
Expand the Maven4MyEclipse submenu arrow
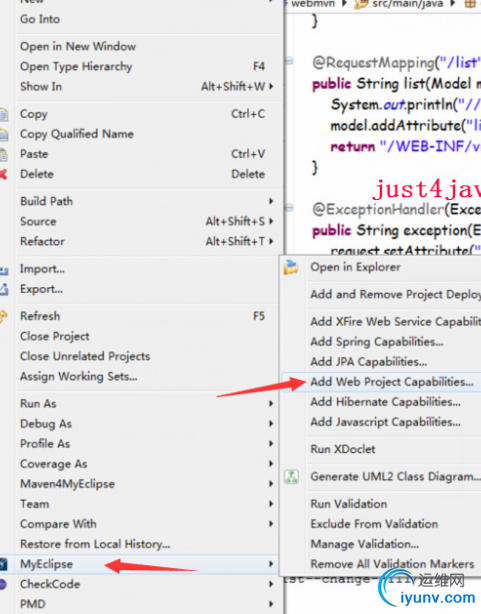point(271,484)
